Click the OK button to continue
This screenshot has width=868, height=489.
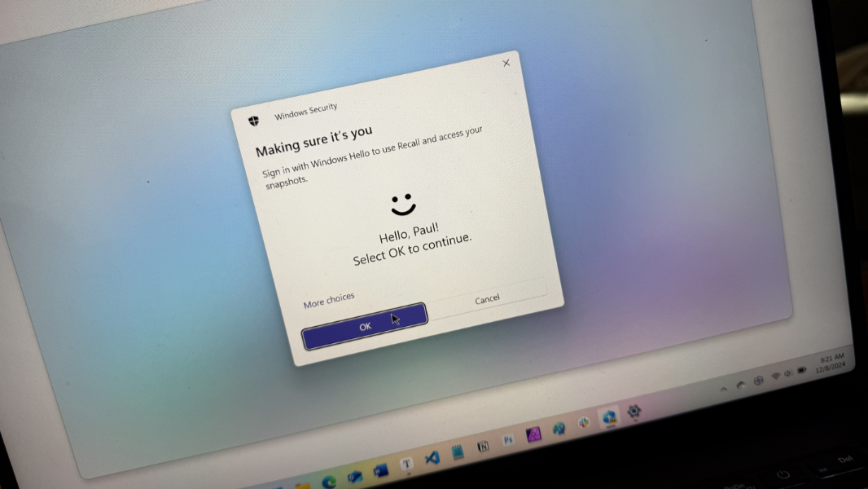(x=365, y=326)
